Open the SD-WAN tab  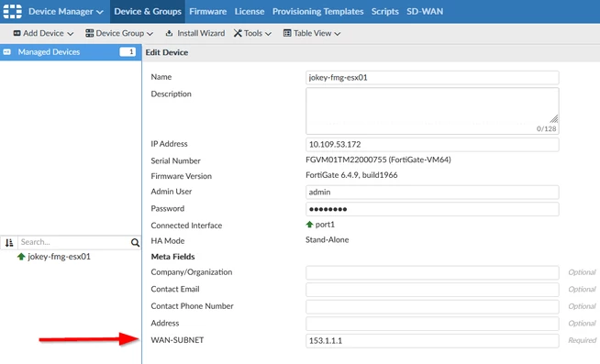[x=425, y=12]
